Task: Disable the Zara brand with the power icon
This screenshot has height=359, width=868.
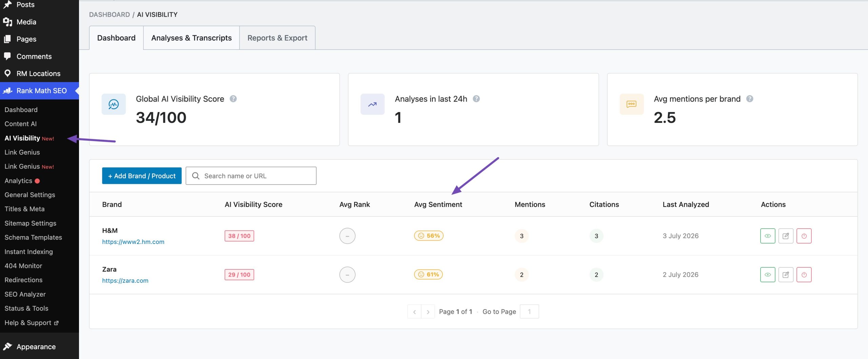Action: point(804,275)
